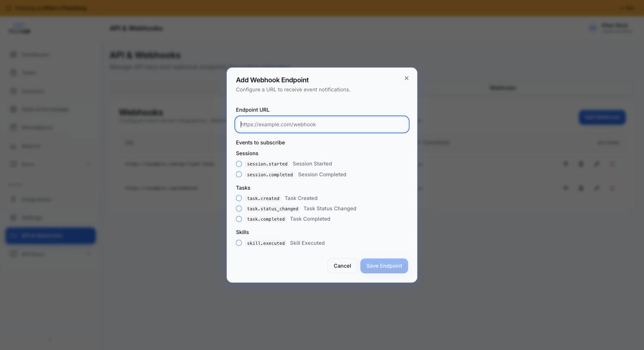
Task: Select the skill.executed event checkbox
Action: pyautogui.click(x=239, y=243)
